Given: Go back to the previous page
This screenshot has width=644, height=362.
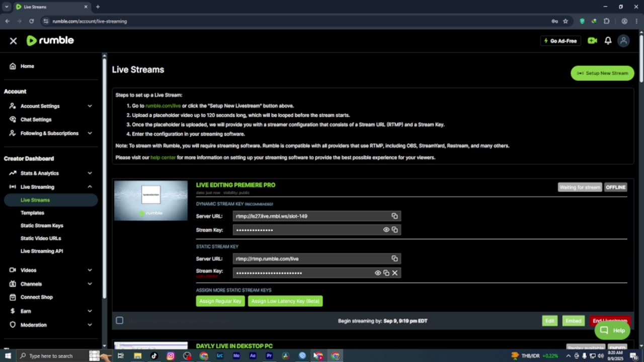Looking at the screenshot, I should pyautogui.click(x=7, y=21).
